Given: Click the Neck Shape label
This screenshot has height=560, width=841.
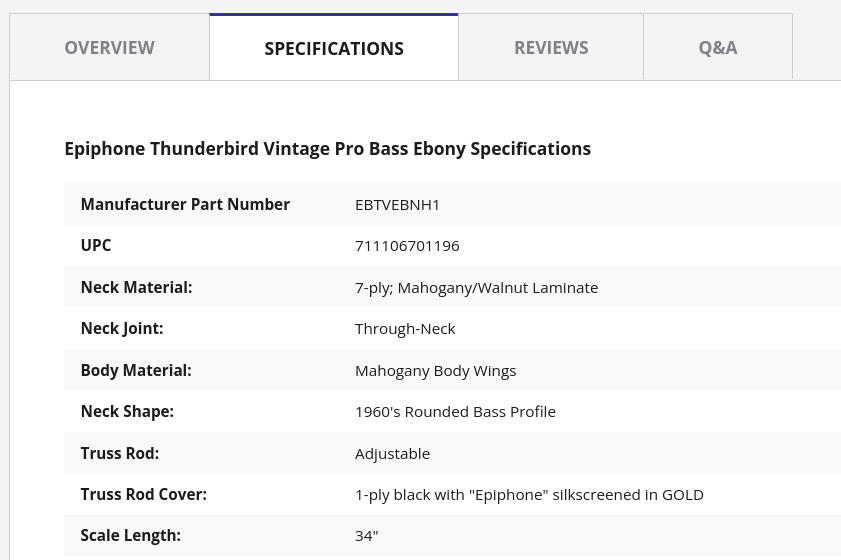Looking at the screenshot, I should coord(127,411).
